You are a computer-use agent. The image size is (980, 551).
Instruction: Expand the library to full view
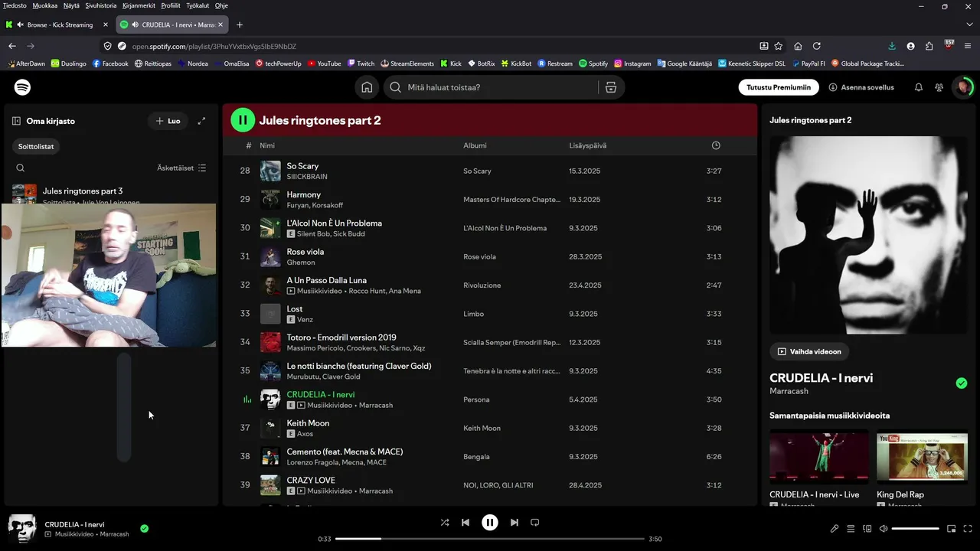pyautogui.click(x=201, y=121)
